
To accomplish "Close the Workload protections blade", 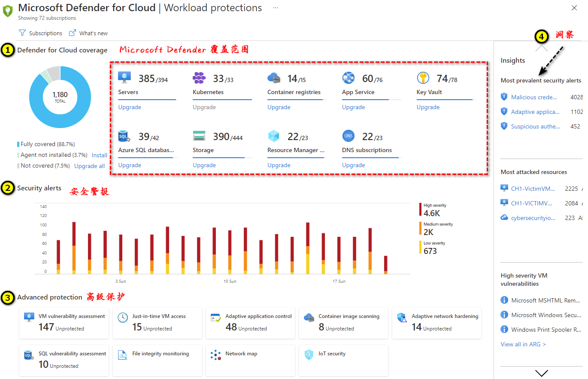I will [x=574, y=8].
